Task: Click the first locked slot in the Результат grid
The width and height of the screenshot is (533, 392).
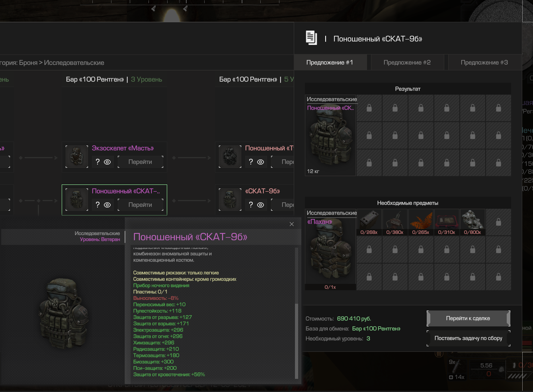Action: 369,108
